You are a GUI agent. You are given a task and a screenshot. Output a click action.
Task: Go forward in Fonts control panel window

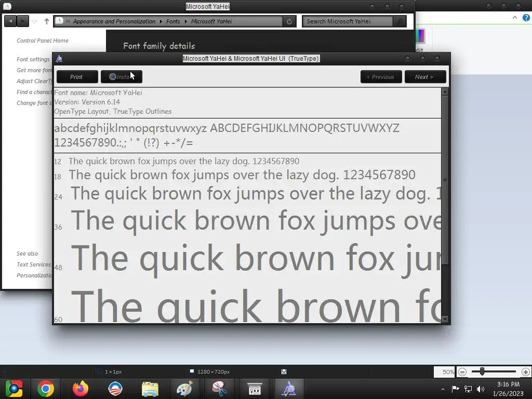23,21
